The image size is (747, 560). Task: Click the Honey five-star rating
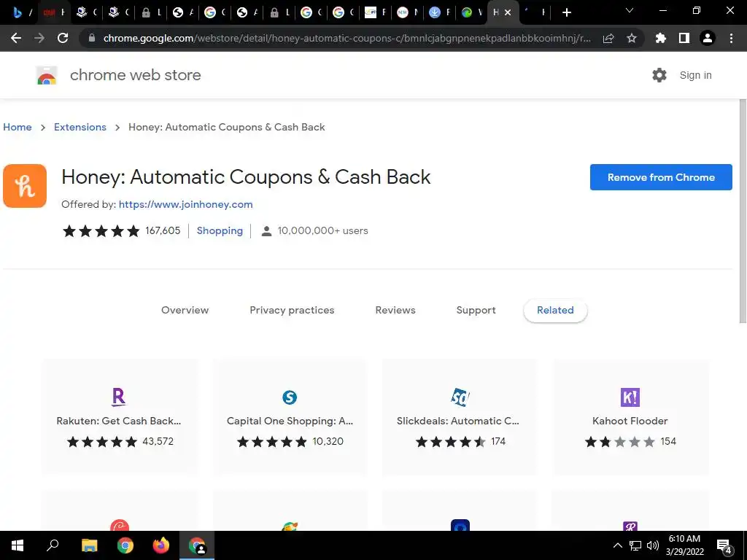[x=101, y=231]
